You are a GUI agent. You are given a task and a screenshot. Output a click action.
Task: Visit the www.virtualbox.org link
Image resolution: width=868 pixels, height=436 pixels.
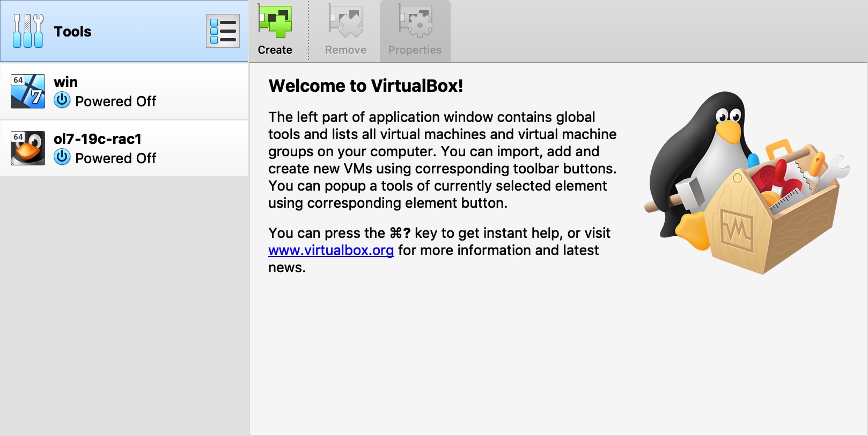coord(331,250)
